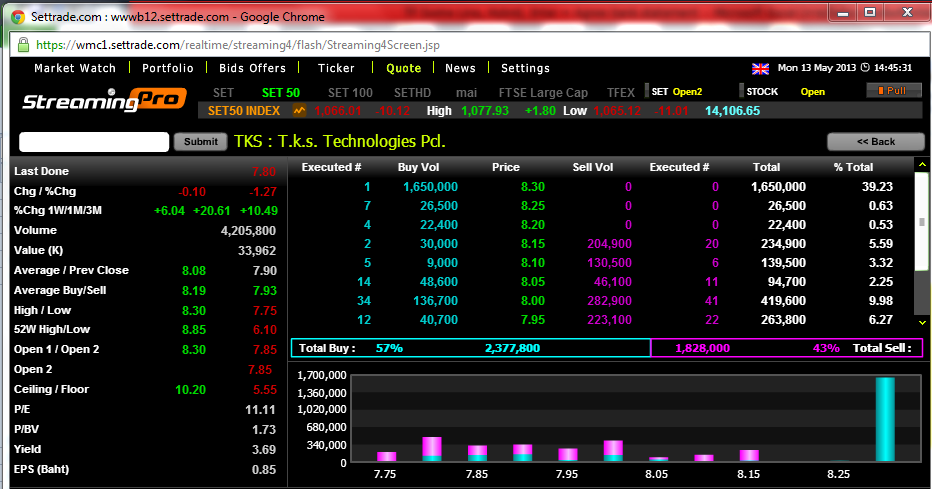The height and width of the screenshot is (489, 932).
Task: Click the UK flag language icon
Action: tap(760, 68)
